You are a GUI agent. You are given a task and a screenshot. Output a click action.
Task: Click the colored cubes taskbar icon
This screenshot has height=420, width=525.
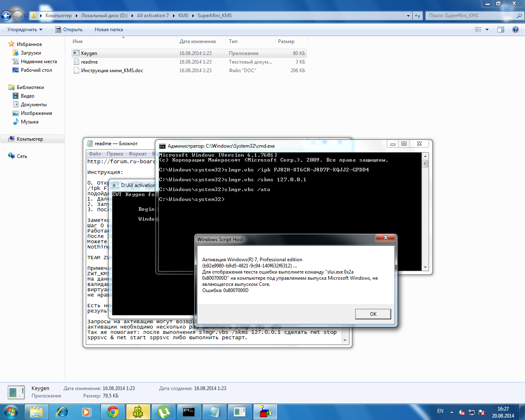click(x=265, y=412)
